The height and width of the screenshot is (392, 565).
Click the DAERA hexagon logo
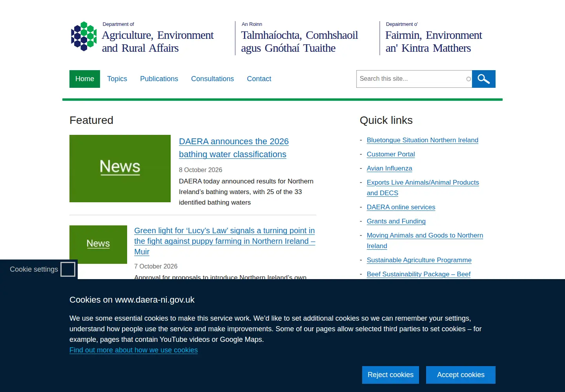coord(84,36)
